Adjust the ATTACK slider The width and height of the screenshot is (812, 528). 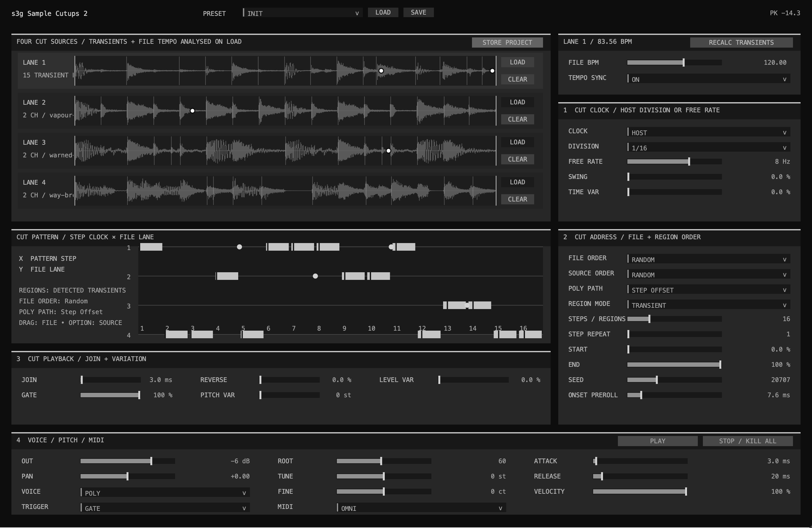pos(640,461)
